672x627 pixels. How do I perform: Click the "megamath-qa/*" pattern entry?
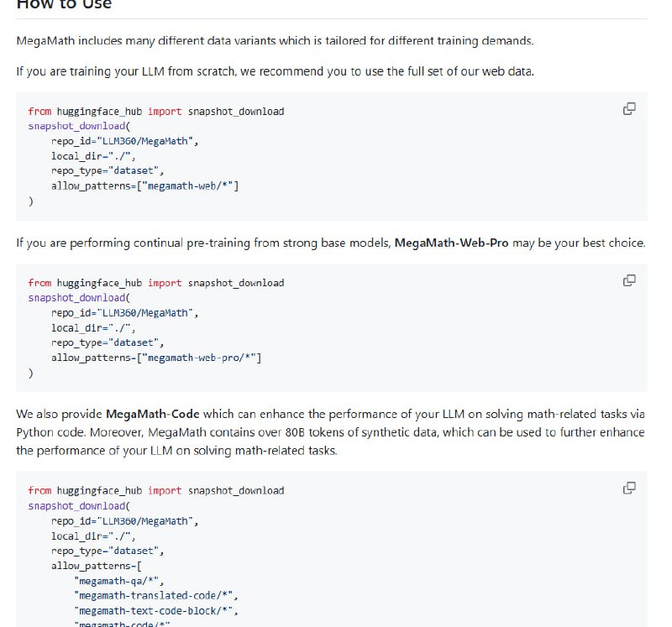click(x=119, y=581)
